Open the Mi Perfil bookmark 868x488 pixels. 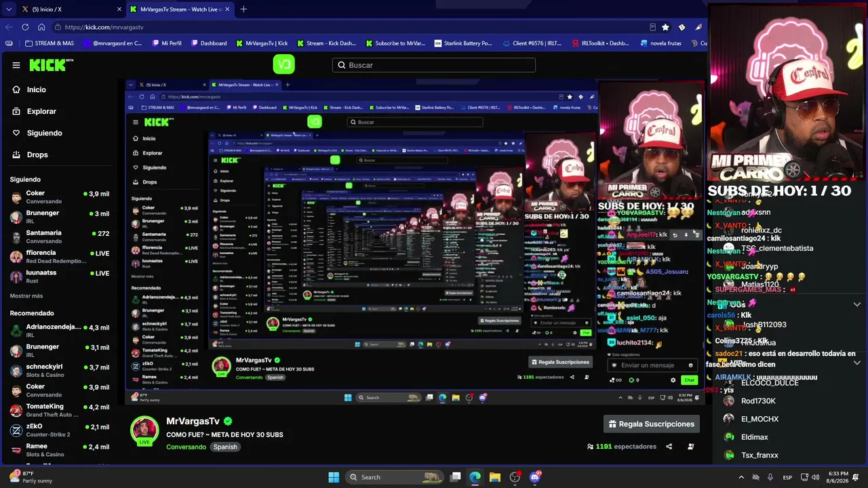coord(166,43)
